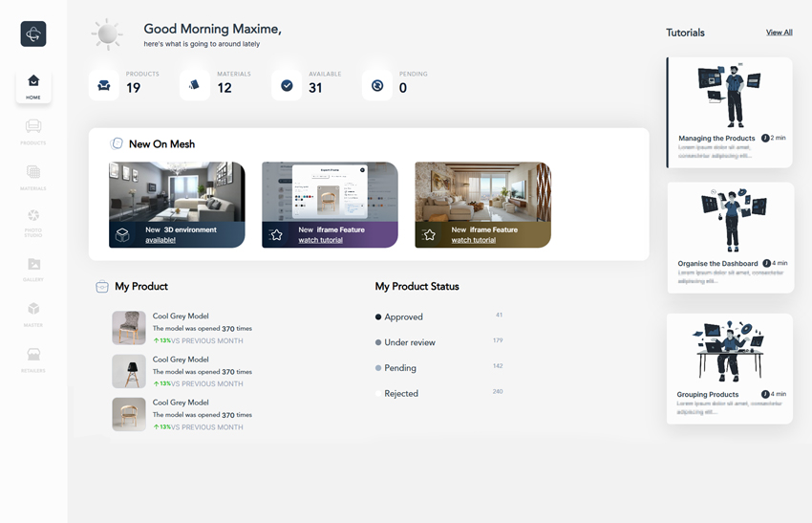Viewport: 812px width, 523px height.
Task: Open the grey living room 3D environment image
Action: (177, 192)
